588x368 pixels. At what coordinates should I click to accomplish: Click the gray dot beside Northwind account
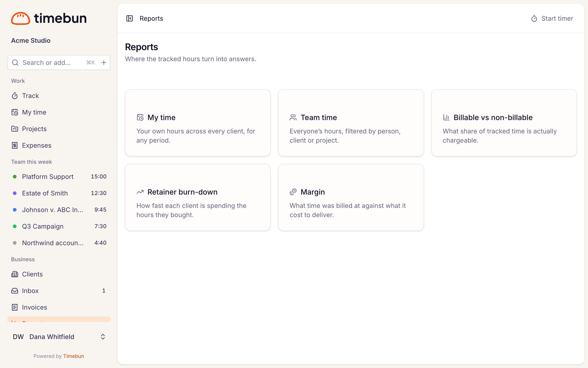tap(14, 243)
